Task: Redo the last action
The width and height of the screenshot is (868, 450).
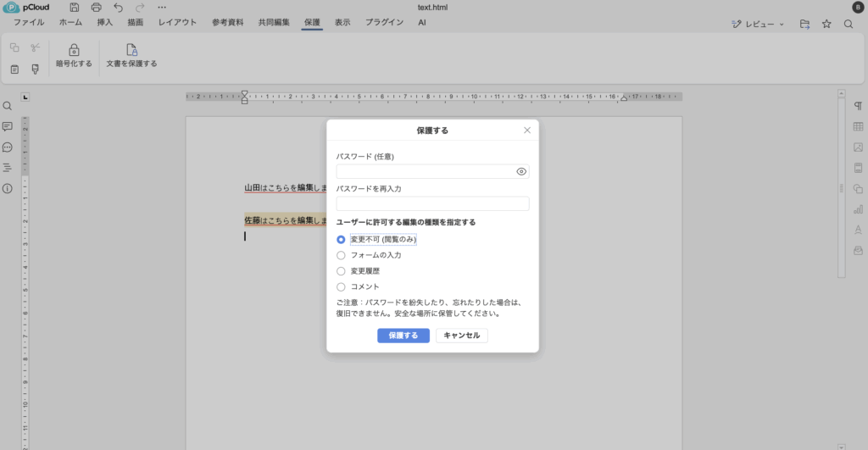Action: [140, 7]
